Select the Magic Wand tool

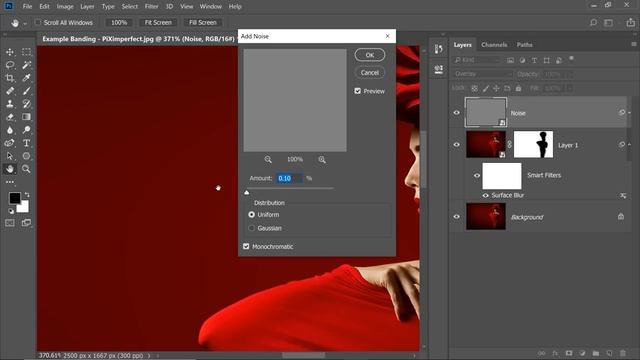(27, 65)
